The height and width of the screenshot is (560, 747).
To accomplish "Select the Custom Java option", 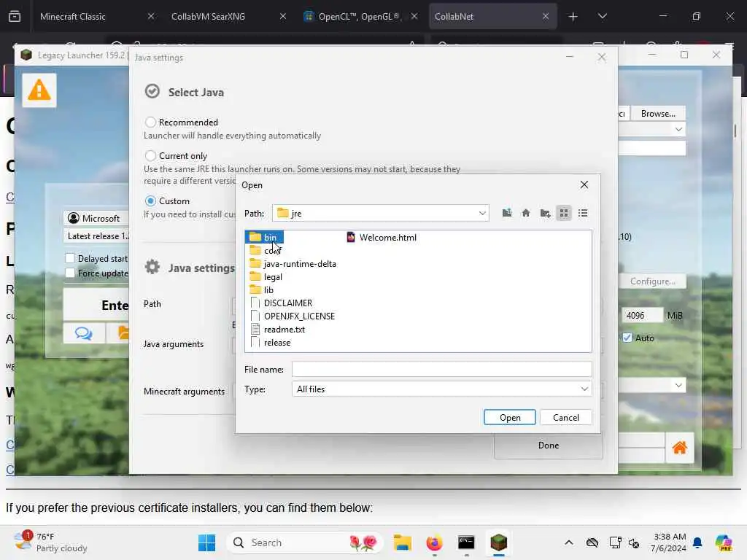I will click(150, 201).
